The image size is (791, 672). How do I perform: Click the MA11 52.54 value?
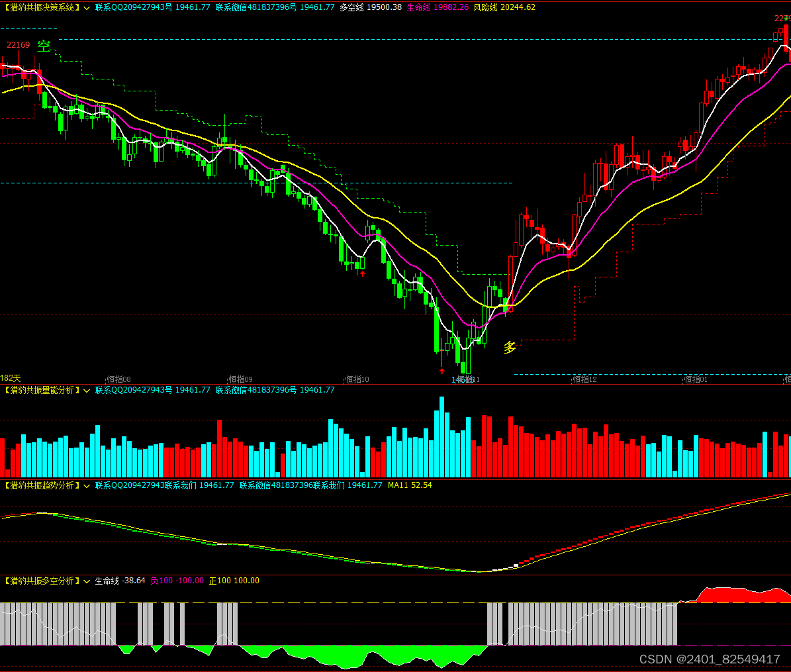(x=410, y=485)
